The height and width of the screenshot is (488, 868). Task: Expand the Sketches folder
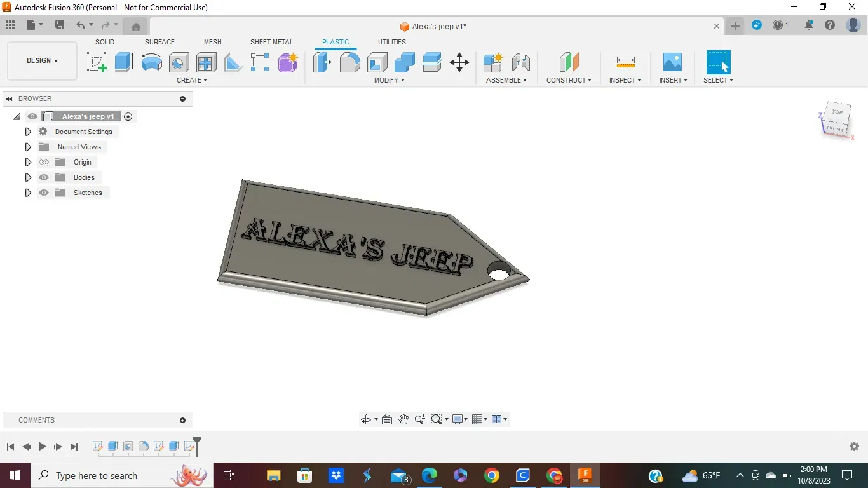click(28, 193)
